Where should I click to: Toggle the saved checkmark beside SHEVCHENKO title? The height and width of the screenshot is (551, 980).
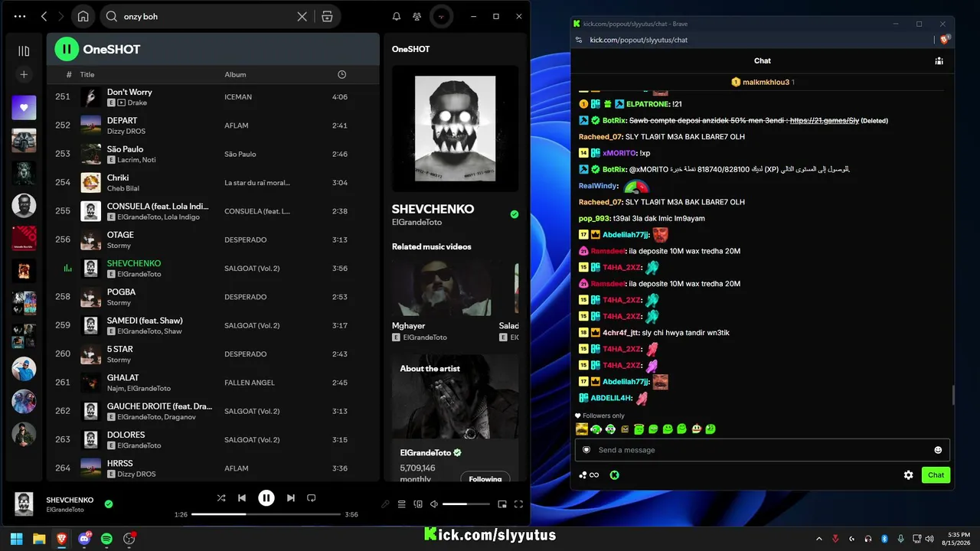point(514,214)
